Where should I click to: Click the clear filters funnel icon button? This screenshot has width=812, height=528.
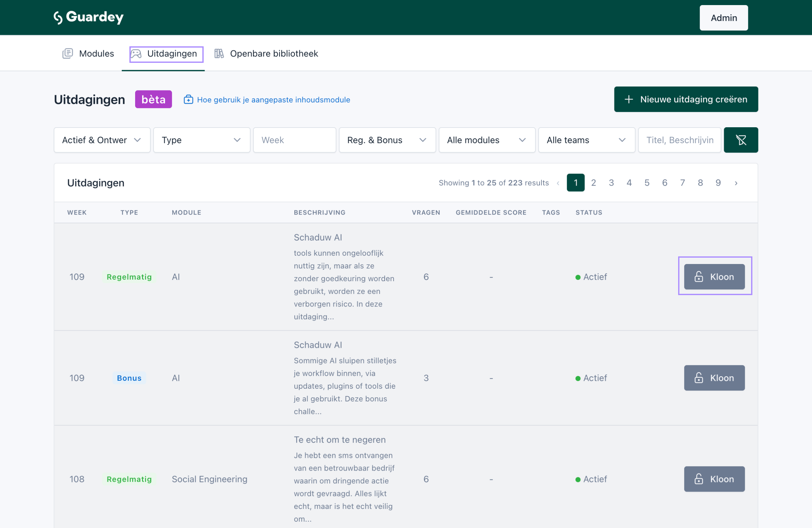(741, 140)
